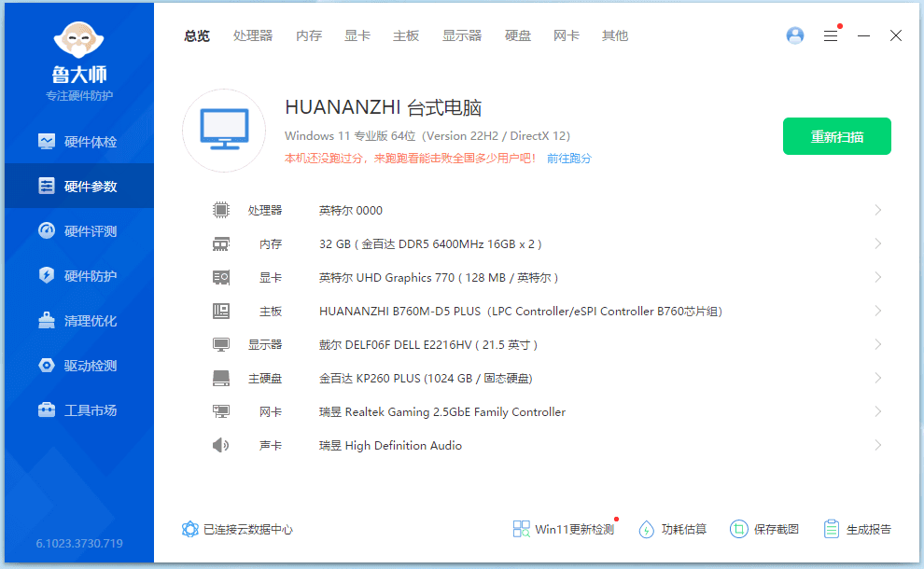Click the 显卡 graphics card icon
924x569 pixels.
coord(221,277)
